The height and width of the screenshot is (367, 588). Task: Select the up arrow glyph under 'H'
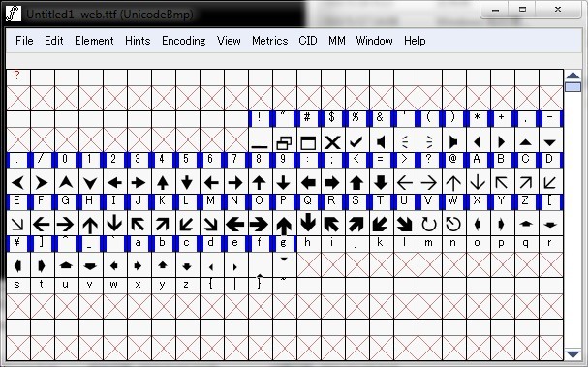point(90,223)
